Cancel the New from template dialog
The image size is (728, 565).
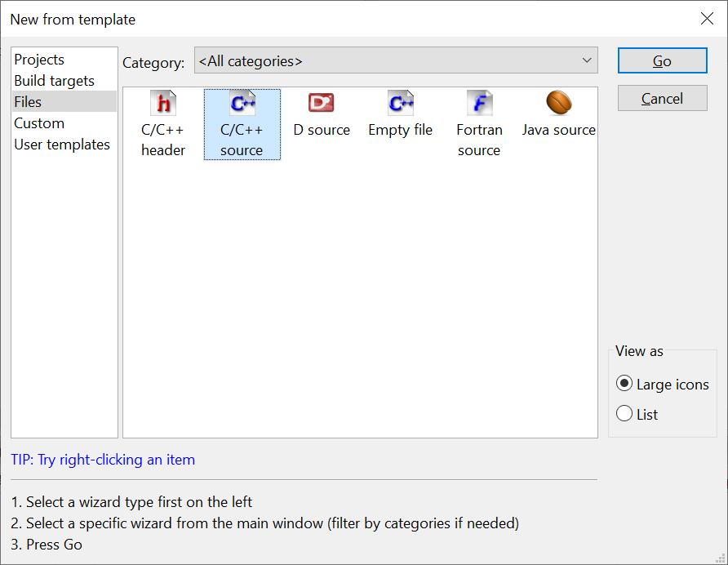click(662, 99)
